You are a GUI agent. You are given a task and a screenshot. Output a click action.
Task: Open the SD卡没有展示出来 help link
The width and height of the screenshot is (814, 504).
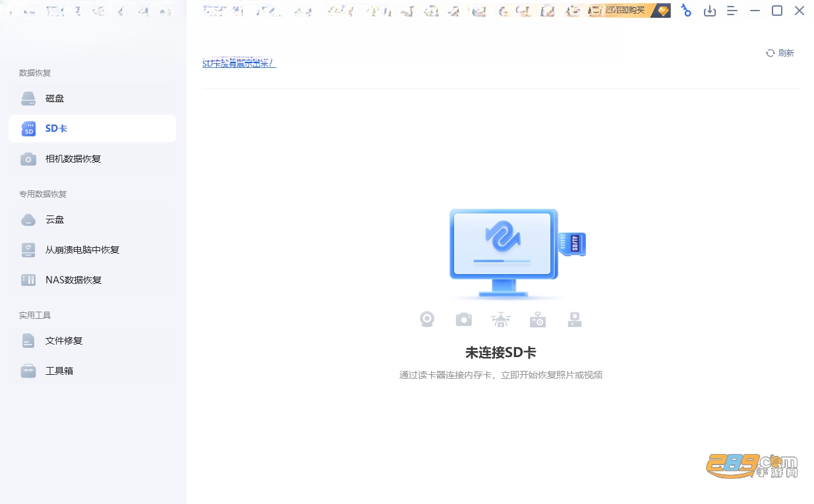click(239, 63)
